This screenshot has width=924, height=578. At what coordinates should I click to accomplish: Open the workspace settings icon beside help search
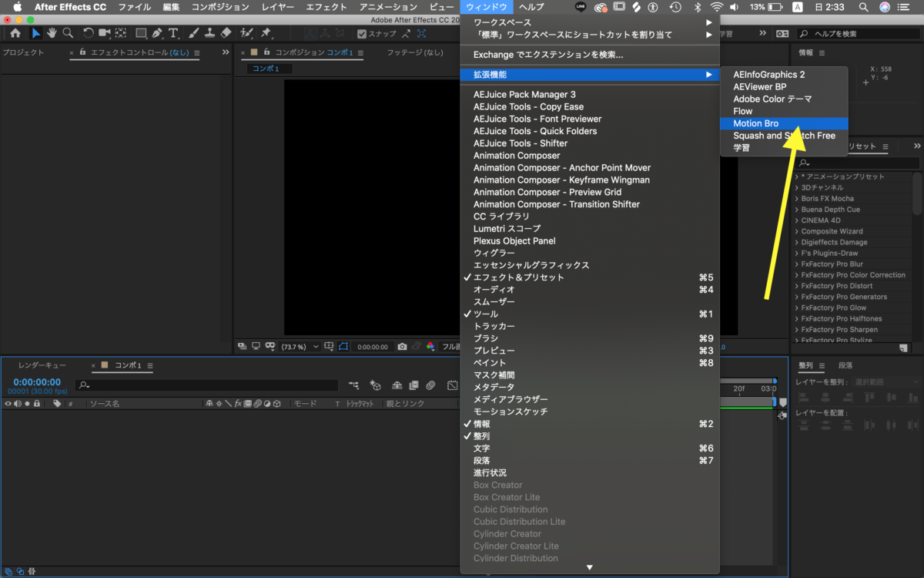[x=782, y=34]
